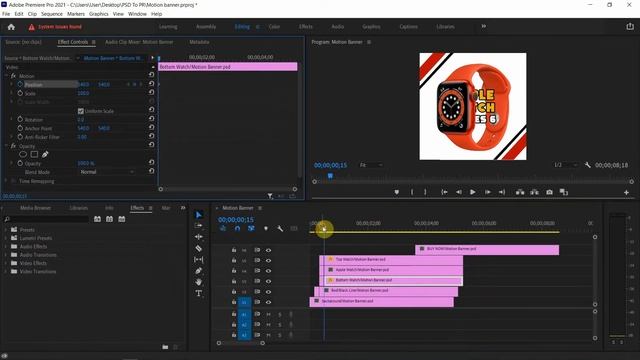The height and width of the screenshot is (360, 640).
Task: Select the Pen tool in tools panel
Action: click(x=199, y=271)
